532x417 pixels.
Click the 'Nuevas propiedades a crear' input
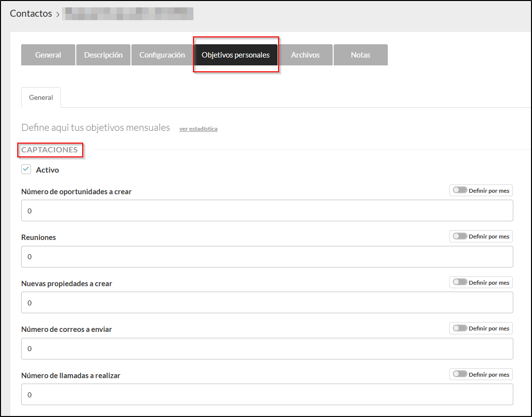click(x=267, y=302)
